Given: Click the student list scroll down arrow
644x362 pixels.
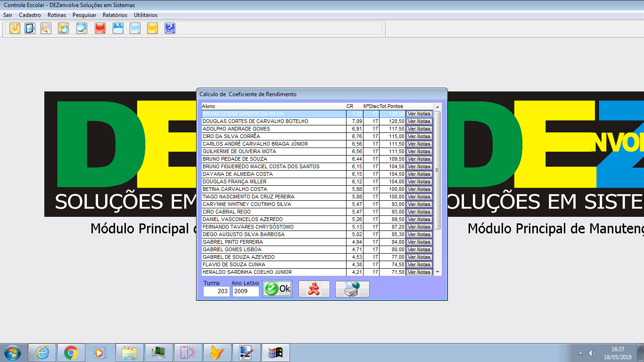Looking at the screenshot, I should tap(438, 272).
